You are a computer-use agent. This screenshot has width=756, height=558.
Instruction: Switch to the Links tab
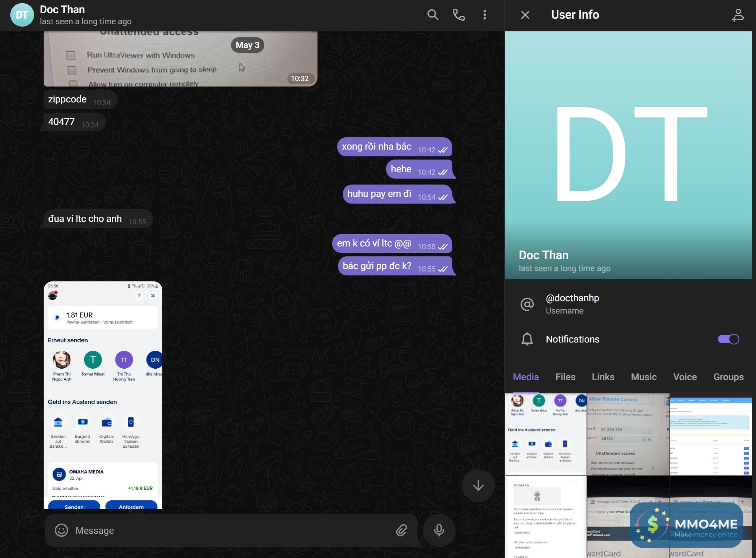coord(603,377)
